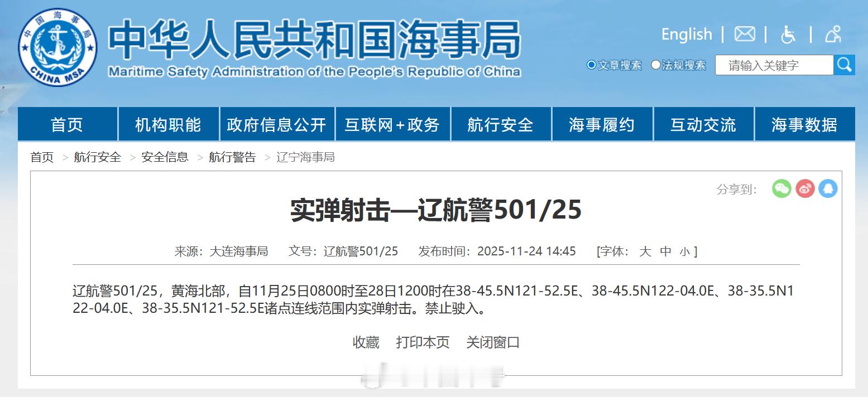Click the search magnifier icon
This screenshot has height=397, width=868.
[x=845, y=65]
